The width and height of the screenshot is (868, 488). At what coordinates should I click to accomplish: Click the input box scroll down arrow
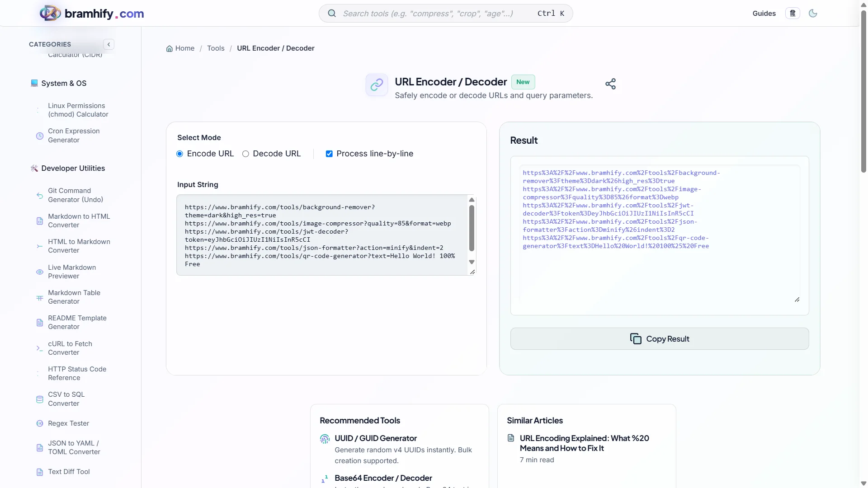coord(472,262)
